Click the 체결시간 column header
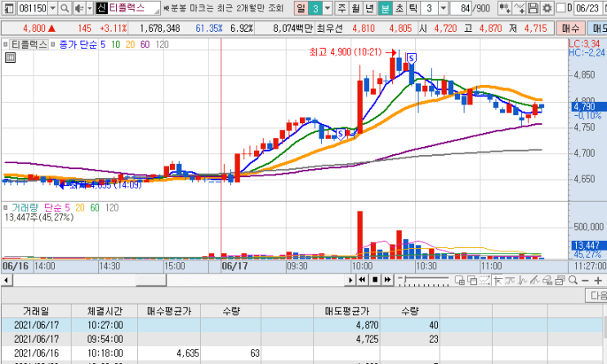This screenshot has width=607, height=364. coord(105,311)
